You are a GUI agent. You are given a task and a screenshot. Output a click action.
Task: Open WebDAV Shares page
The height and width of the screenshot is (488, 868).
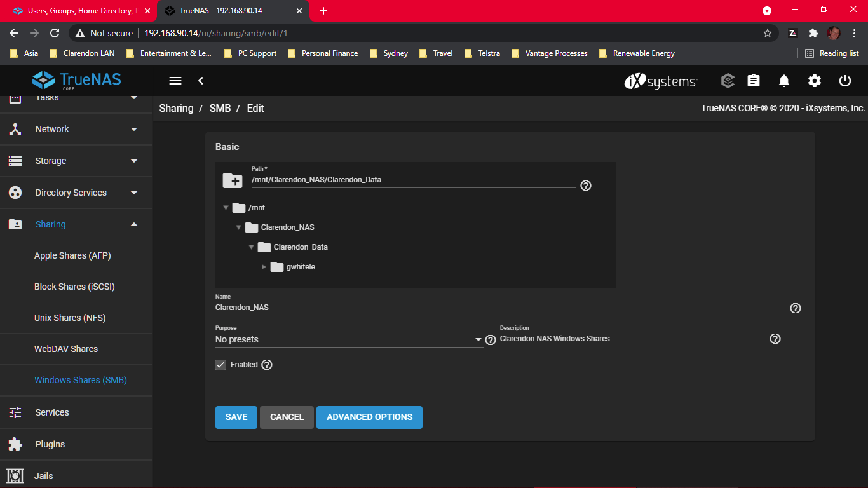pyautogui.click(x=76, y=349)
